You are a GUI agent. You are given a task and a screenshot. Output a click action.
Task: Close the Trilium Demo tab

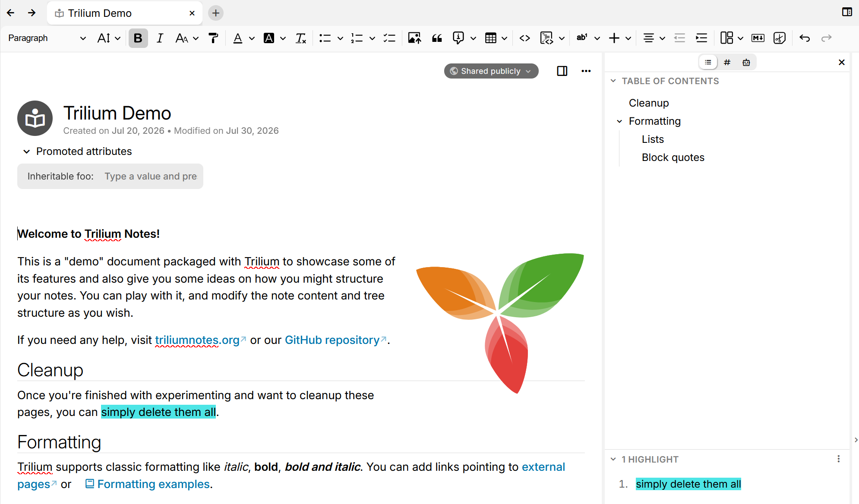tap(192, 13)
